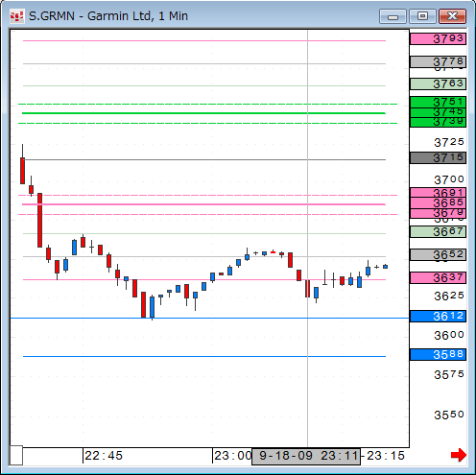
Task: Click the pink 3679 price label
Action: coord(438,213)
